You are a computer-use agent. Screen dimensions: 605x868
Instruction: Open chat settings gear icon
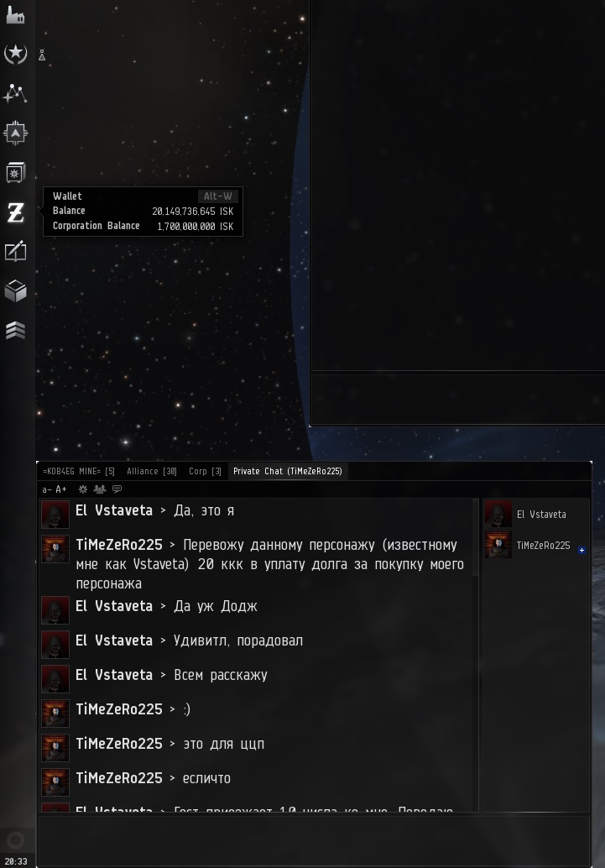[x=83, y=489]
